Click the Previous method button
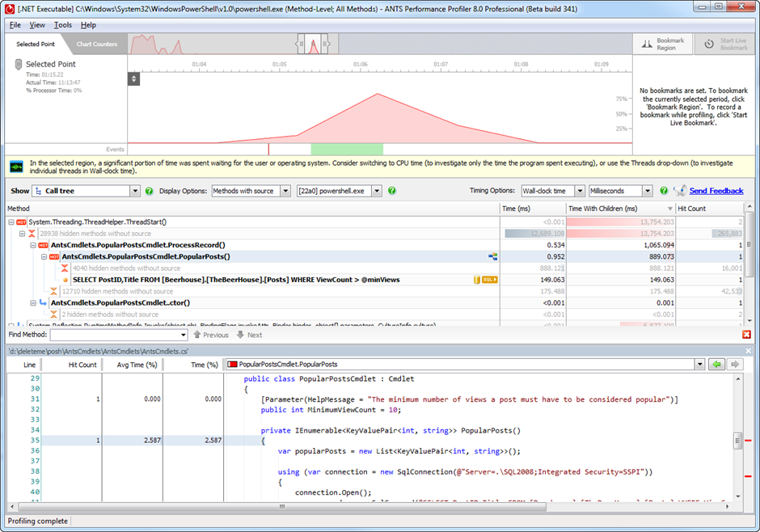 [x=211, y=335]
